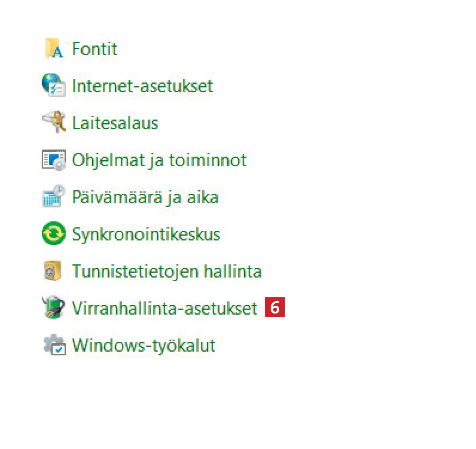This screenshot has height=449, width=476.
Task: Click the Fontit folder icon
Action: click(x=53, y=48)
